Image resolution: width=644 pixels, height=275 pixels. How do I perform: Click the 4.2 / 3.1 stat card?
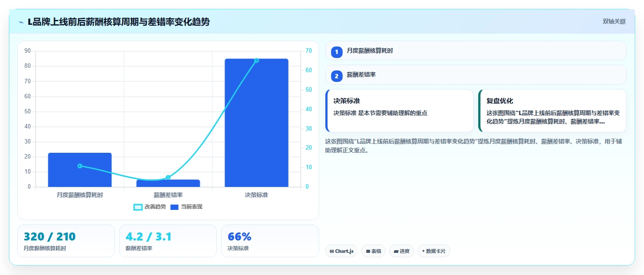168,241
